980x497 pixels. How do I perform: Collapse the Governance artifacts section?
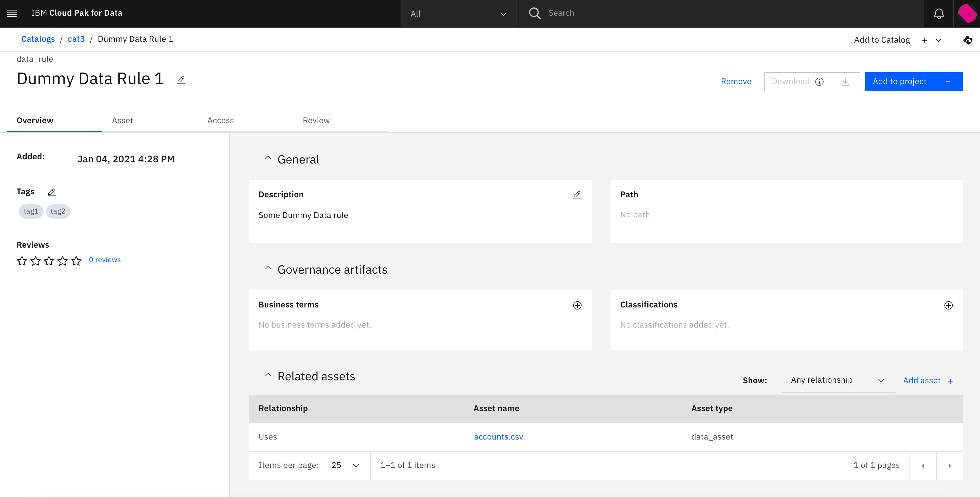point(268,268)
